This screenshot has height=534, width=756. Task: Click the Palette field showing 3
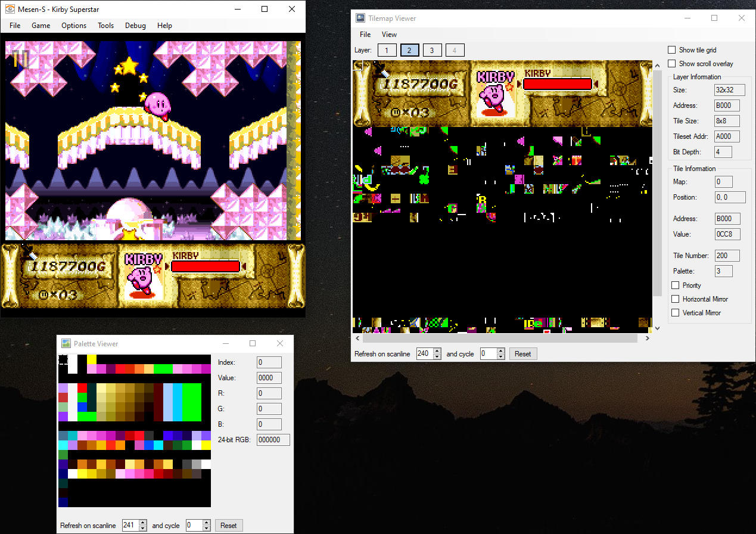[723, 271]
